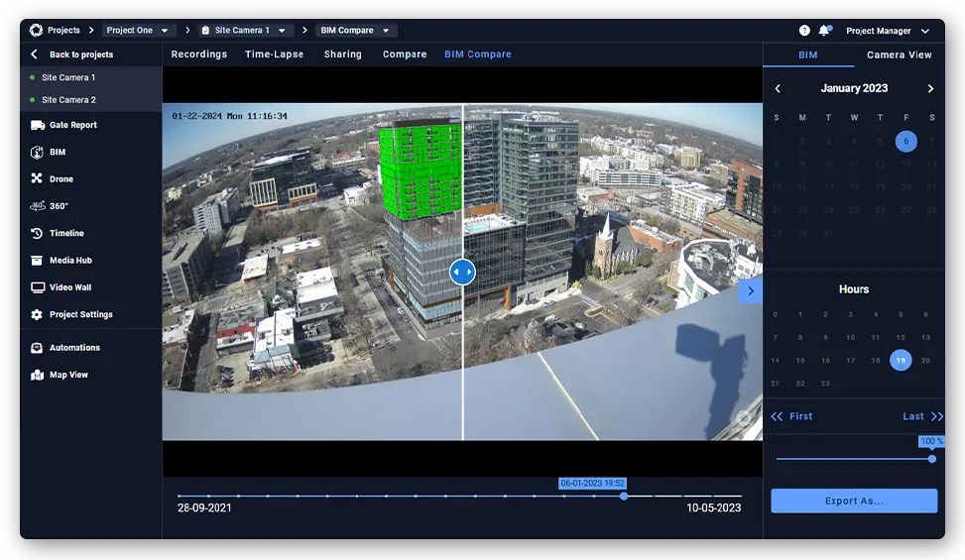This screenshot has height=560, width=965.
Task: Click the help question mark icon
Action: 804,31
